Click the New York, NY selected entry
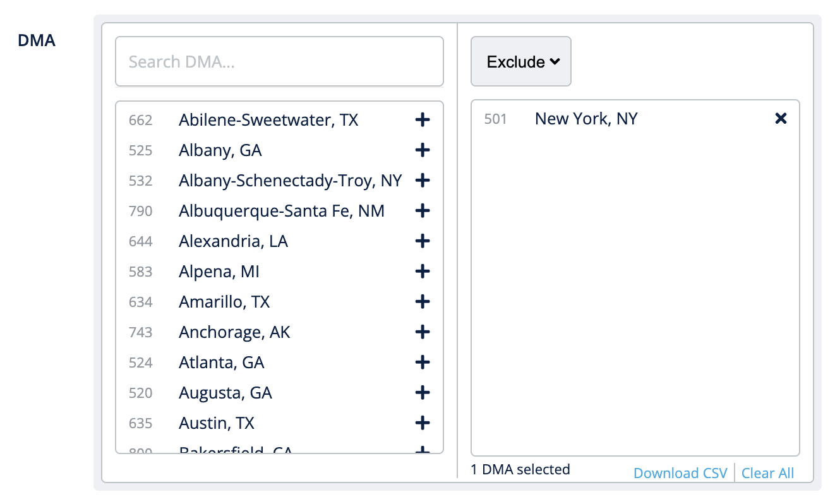Screen dimensions: 835x504 click(586, 119)
